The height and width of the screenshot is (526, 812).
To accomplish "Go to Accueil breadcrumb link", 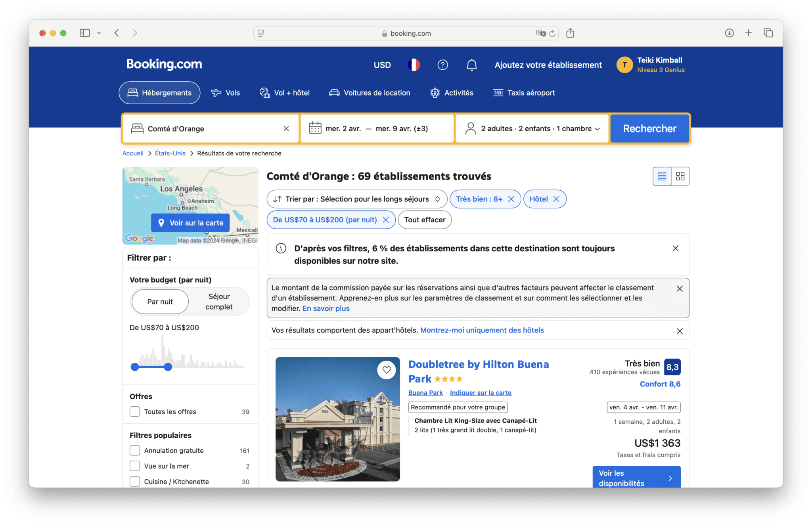I will tap(133, 153).
